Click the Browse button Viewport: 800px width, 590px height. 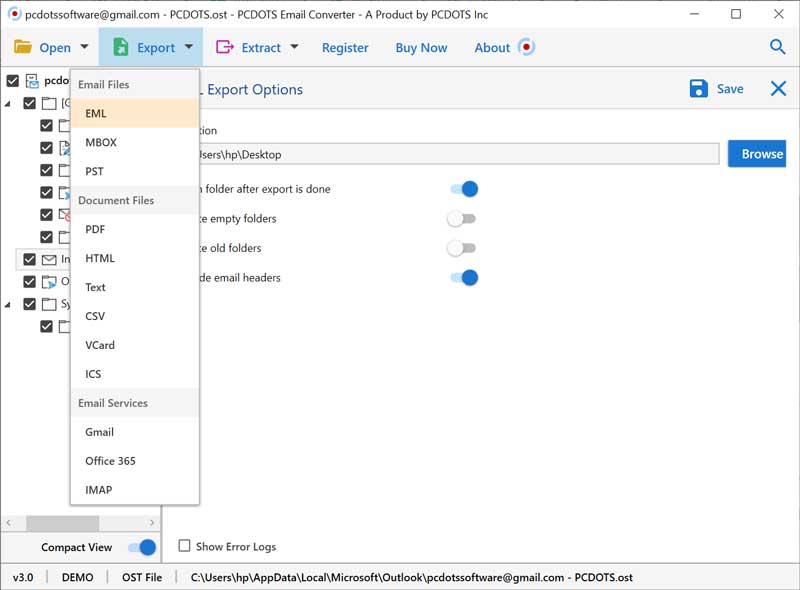coord(757,154)
